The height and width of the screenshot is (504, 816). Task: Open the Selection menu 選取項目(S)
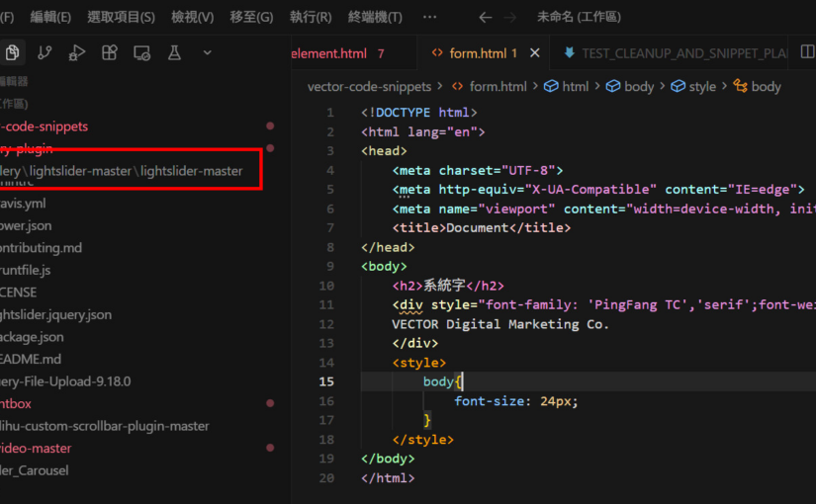[x=122, y=17]
